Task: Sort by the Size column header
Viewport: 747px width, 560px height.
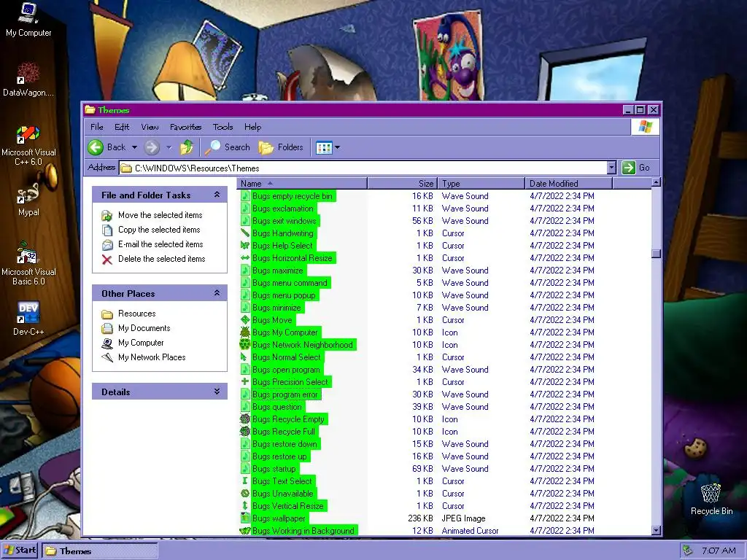Action: point(403,183)
